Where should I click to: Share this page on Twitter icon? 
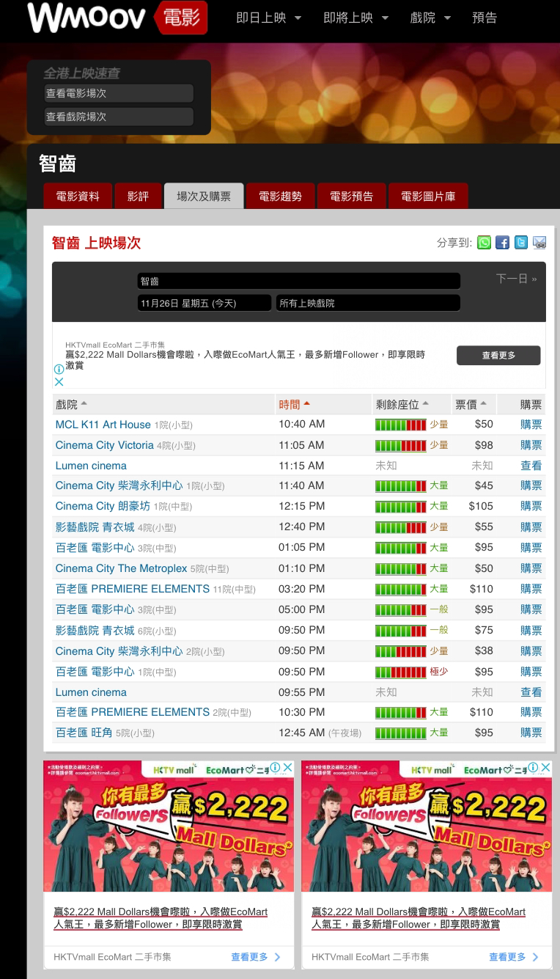tap(521, 243)
